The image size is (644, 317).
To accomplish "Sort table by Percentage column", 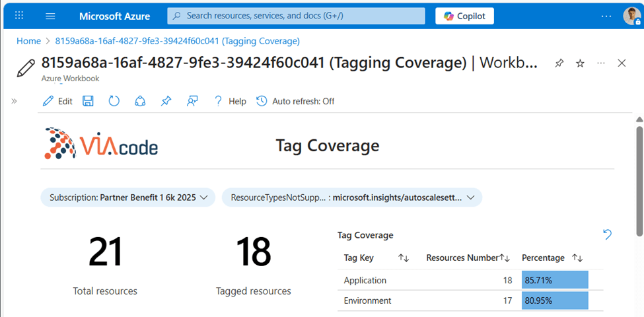I will (577, 258).
